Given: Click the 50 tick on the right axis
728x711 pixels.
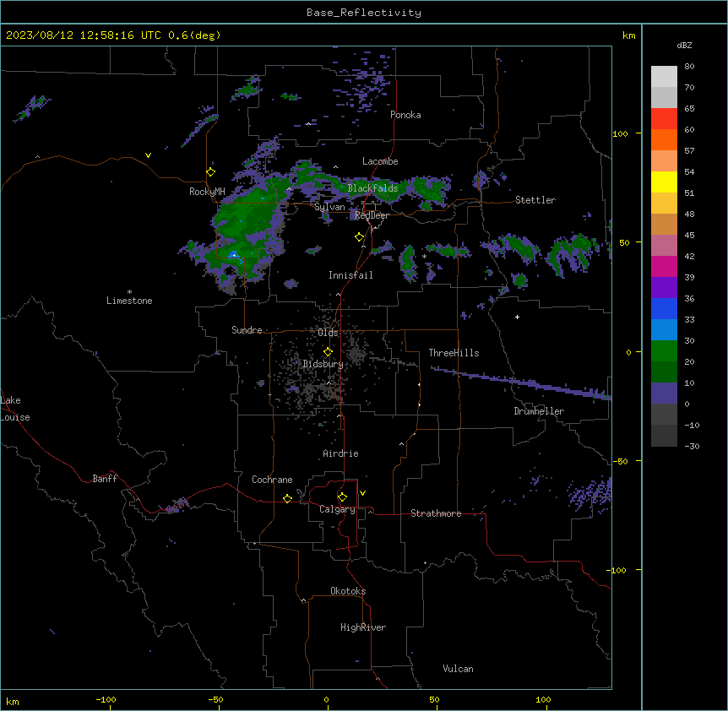Looking at the screenshot, I should click(x=624, y=242).
